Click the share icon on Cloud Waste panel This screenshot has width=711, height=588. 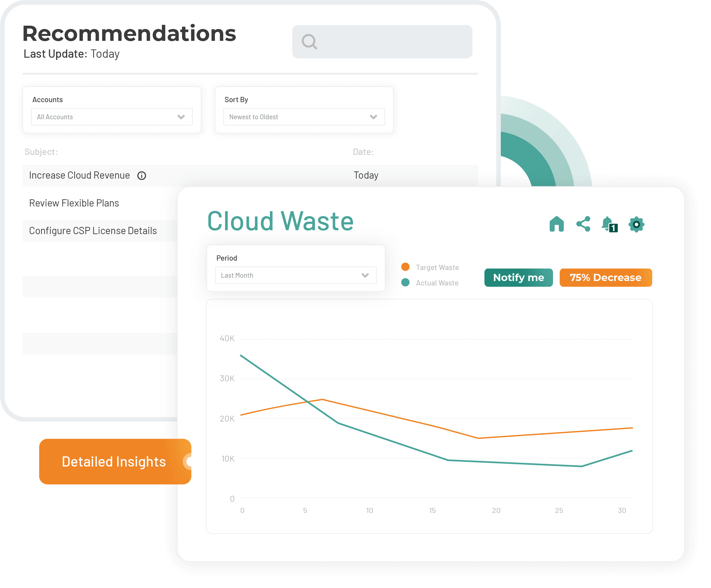point(583,224)
